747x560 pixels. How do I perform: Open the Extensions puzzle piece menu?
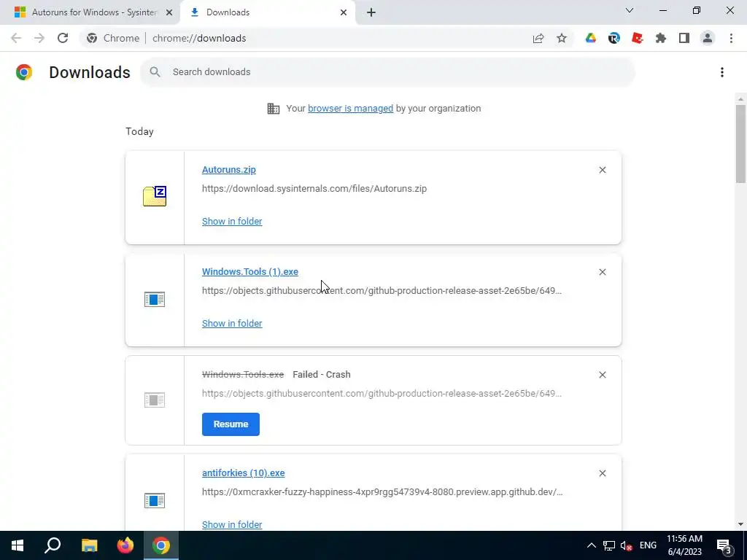[661, 38]
